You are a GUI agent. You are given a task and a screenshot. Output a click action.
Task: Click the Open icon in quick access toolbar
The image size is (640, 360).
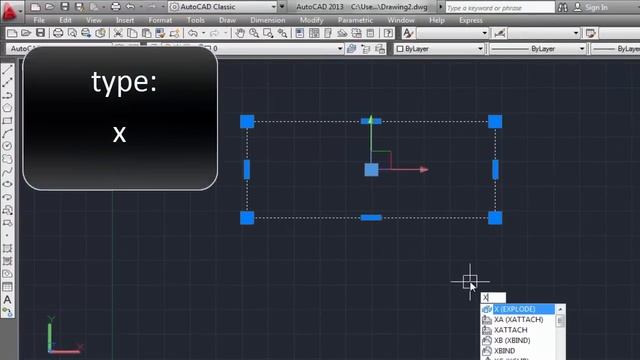click(50, 7)
